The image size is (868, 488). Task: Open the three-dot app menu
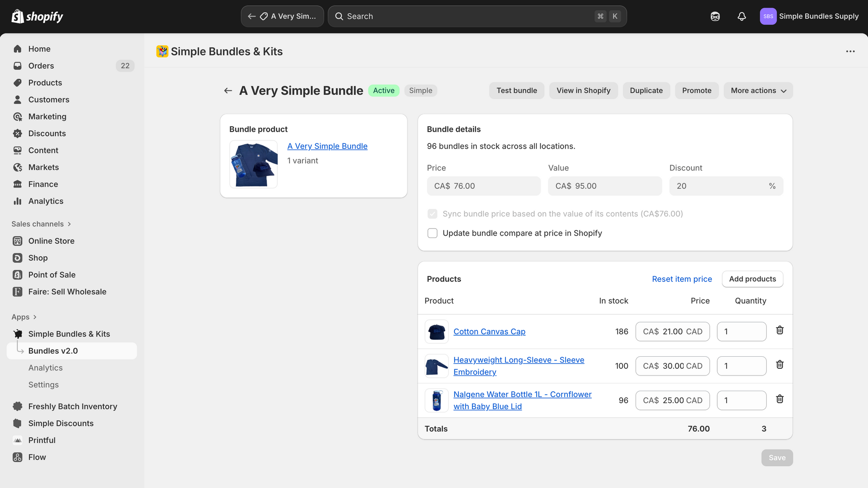[x=850, y=51]
